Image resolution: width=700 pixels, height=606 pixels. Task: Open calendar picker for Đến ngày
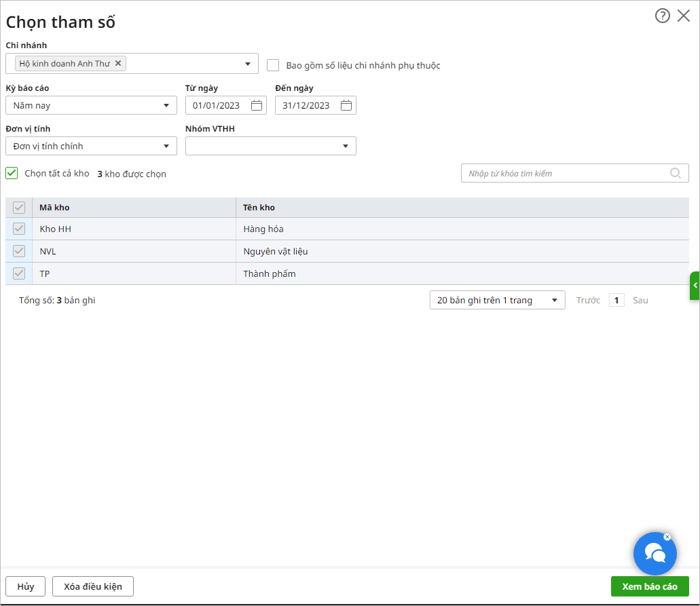point(346,105)
